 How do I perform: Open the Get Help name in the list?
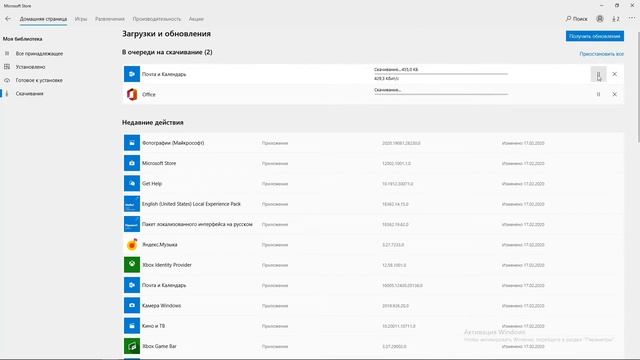click(x=152, y=184)
